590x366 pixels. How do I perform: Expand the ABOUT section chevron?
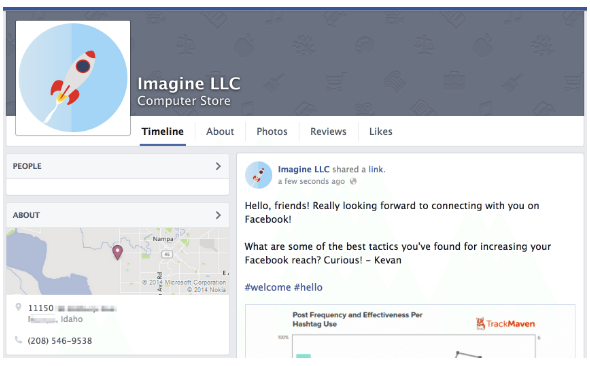point(218,215)
